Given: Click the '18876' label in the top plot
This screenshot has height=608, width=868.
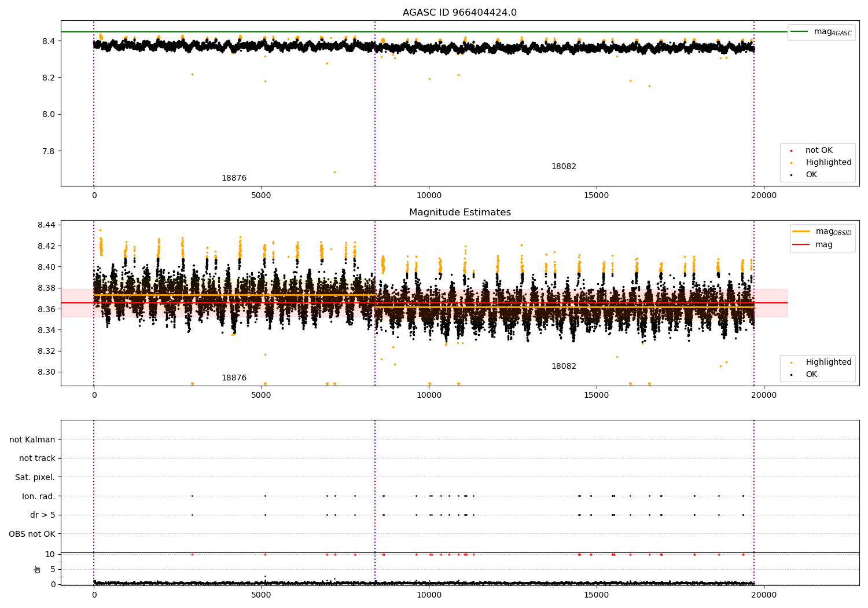Looking at the screenshot, I should [234, 178].
